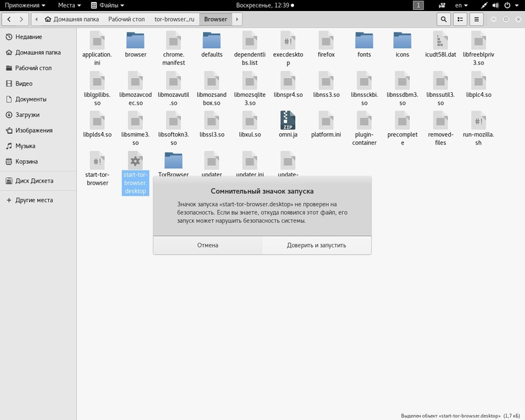Select the 'start-tor-browser' script icon
Viewport: 525px width, 420px height.
(x=97, y=161)
